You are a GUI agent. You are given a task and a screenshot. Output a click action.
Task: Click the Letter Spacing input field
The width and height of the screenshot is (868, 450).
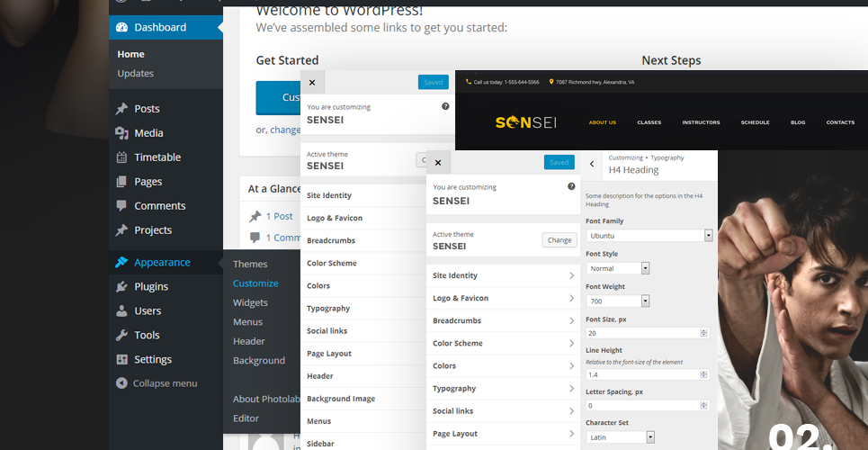(648, 406)
